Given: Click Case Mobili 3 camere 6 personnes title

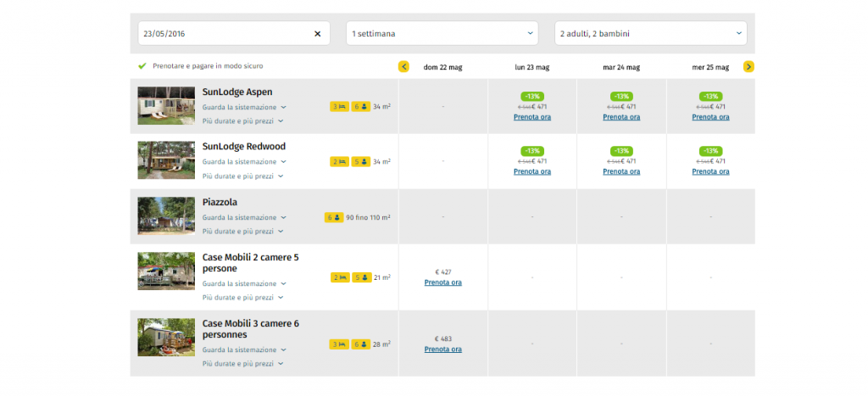Looking at the screenshot, I should [x=251, y=329].
